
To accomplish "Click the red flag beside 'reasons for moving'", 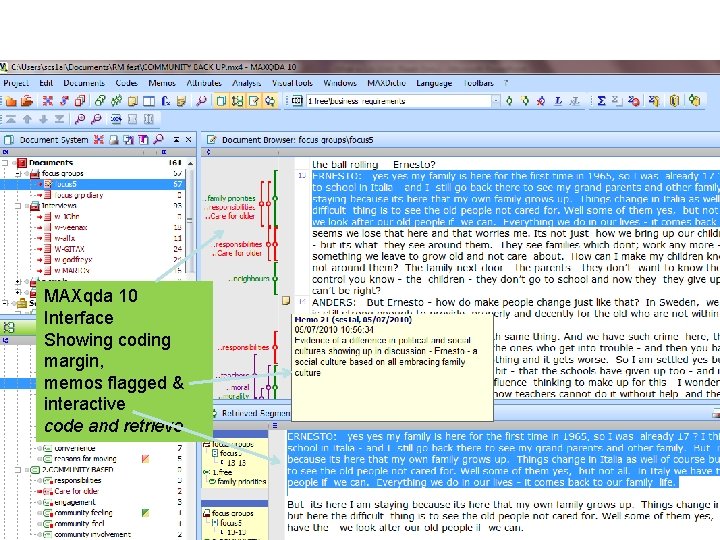I will click(x=145, y=458).
